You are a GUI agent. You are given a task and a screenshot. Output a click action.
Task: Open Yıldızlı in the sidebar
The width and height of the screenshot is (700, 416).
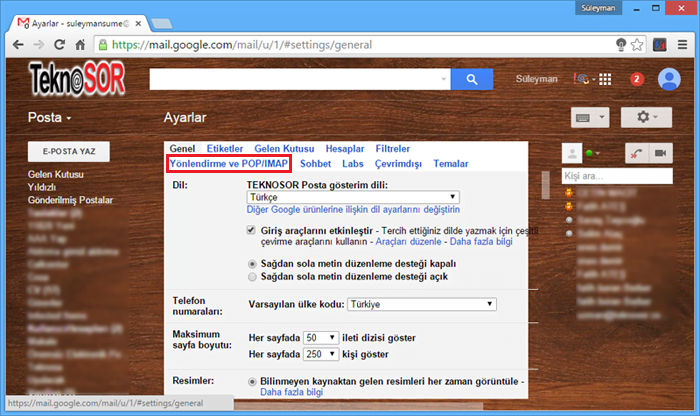(x=42, y=187)
